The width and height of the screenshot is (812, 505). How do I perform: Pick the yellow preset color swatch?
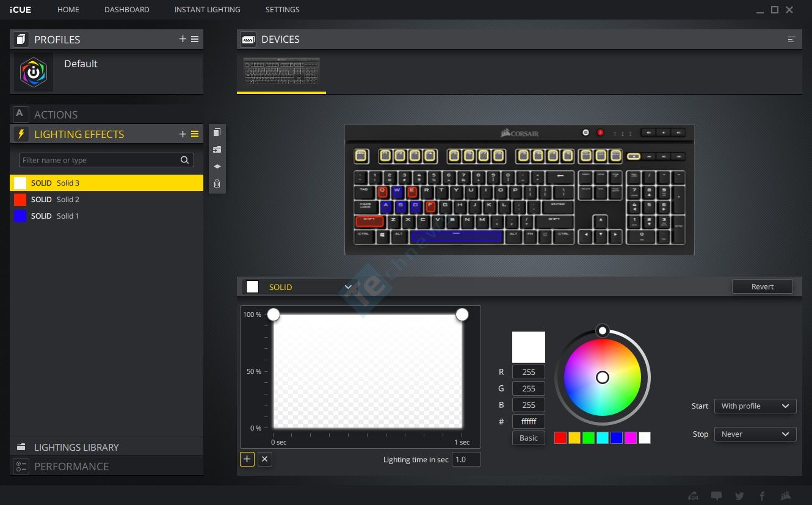pos(575,437)
